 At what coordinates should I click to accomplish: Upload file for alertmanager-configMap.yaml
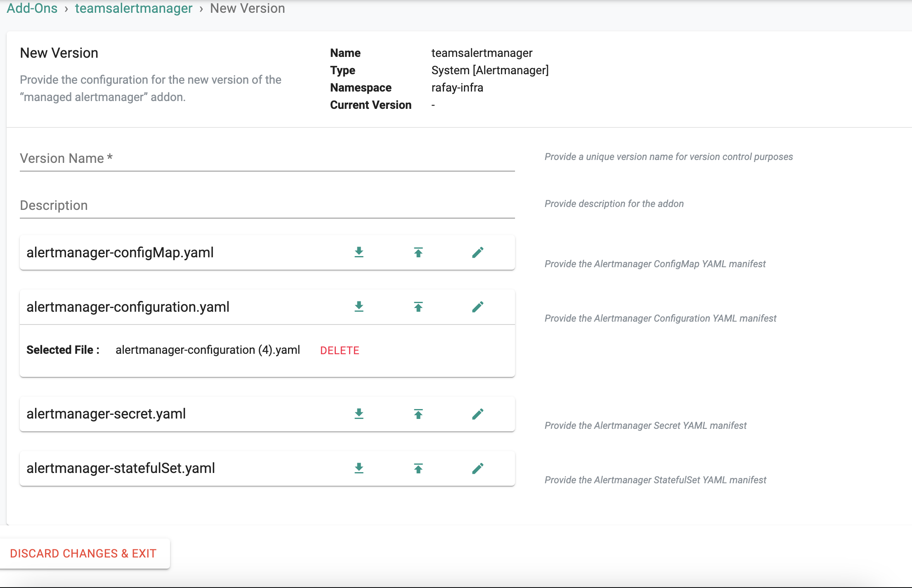(x=418, y=252)
